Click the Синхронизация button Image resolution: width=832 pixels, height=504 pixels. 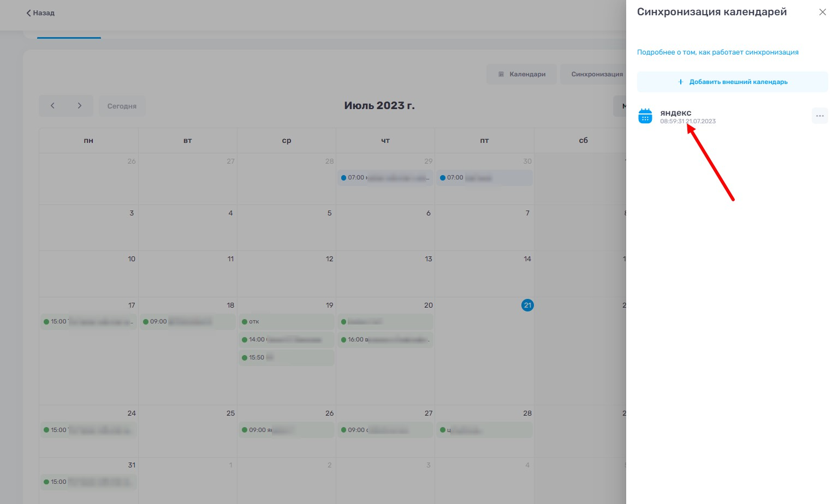(596, 74)
